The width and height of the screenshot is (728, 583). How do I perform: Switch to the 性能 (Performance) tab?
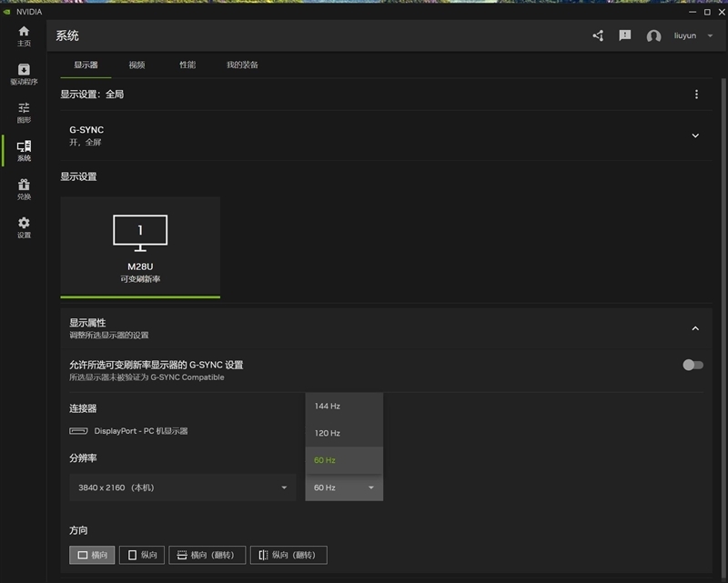coord(187,65)
